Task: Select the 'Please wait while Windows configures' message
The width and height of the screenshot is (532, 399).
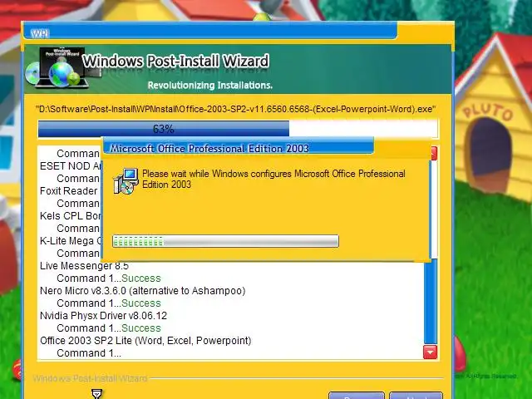Action: coord(273,179)
